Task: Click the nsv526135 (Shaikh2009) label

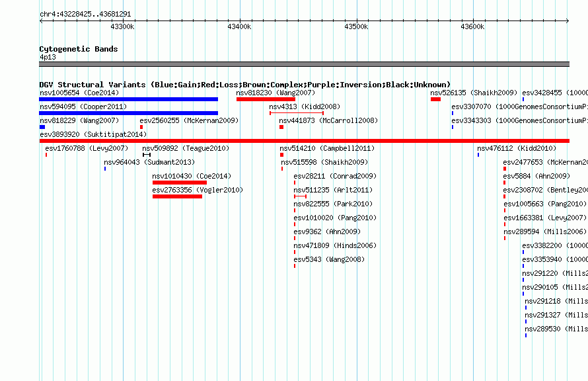Action: tap(474, 93)
